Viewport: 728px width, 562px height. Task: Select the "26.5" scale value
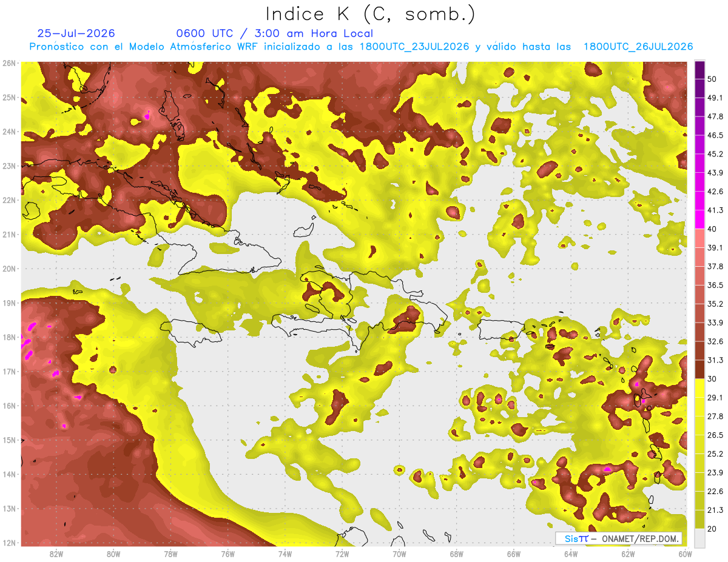point(715,435)
